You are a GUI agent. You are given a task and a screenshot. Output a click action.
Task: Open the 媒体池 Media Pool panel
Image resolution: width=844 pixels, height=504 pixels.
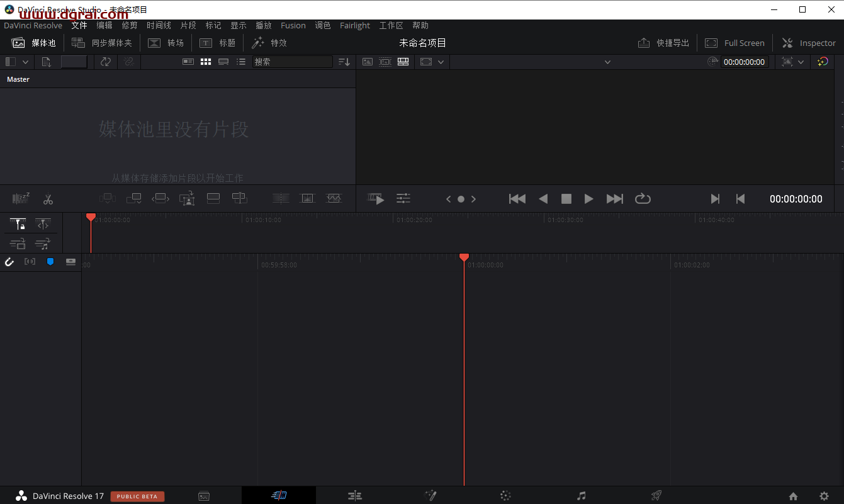pos(33,43)
